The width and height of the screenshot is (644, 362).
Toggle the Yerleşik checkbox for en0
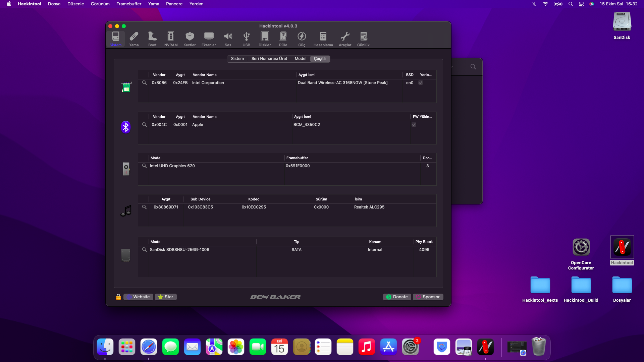pyautogui.click(x=421, y=83)
